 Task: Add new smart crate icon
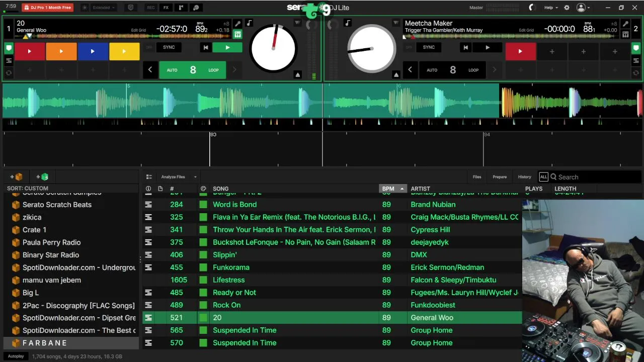42,177
